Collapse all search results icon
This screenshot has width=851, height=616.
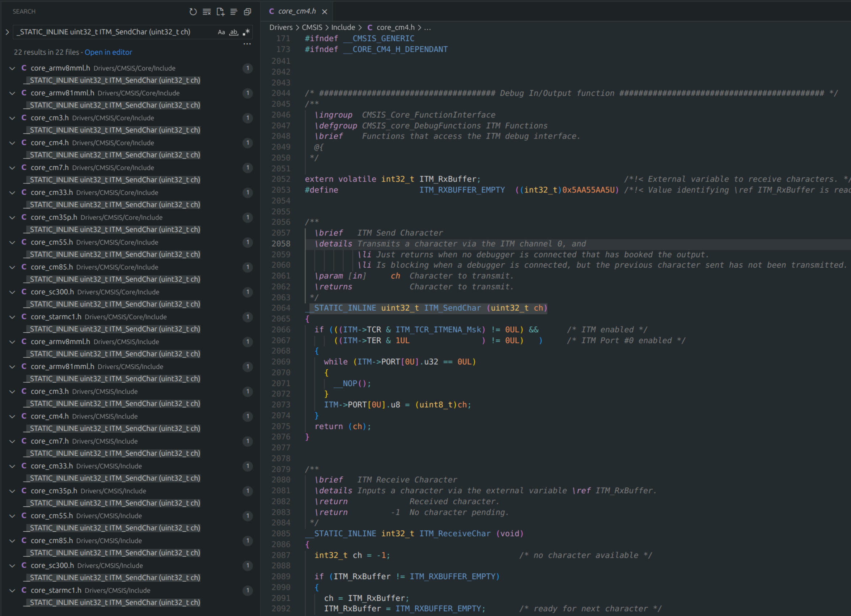pyautogui.click(x=247, y=12)
